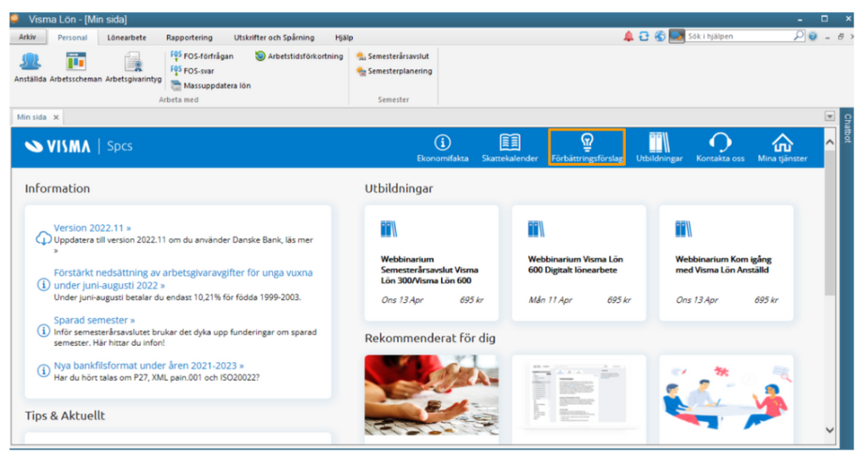This screenshot has height=451, width=868.
Task: Open Utbildningar from the blue header
Action: click(x=659, y=143)
